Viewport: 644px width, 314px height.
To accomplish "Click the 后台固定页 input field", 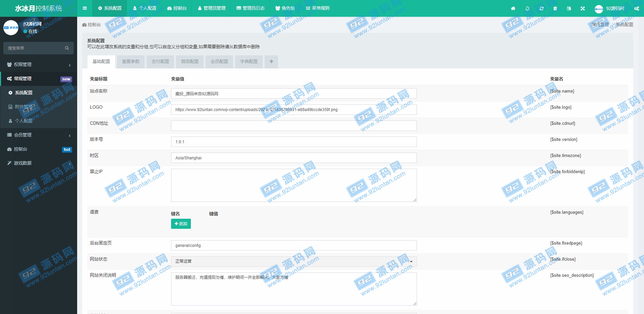I will tap(294, 246).
